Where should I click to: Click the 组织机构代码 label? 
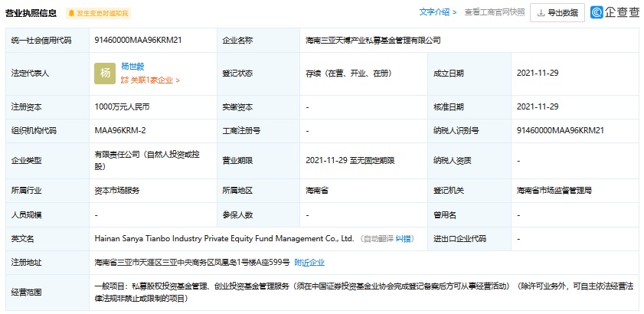(34, 131)
